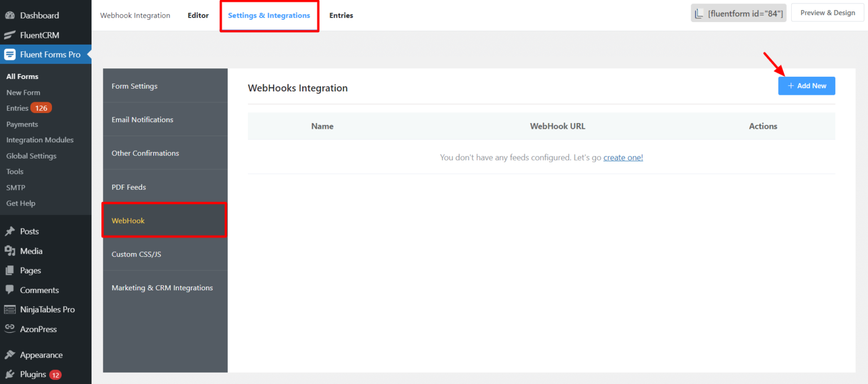Open NinjaTables Pro from the sidebar
Image resolution: width=868 pixels, height=384 pixels.
(10, 309)
